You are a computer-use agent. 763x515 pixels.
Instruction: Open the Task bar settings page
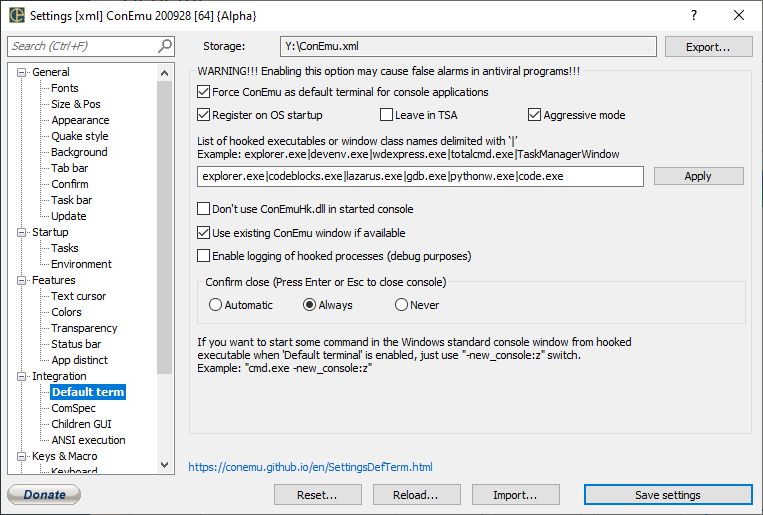point(72,201)
